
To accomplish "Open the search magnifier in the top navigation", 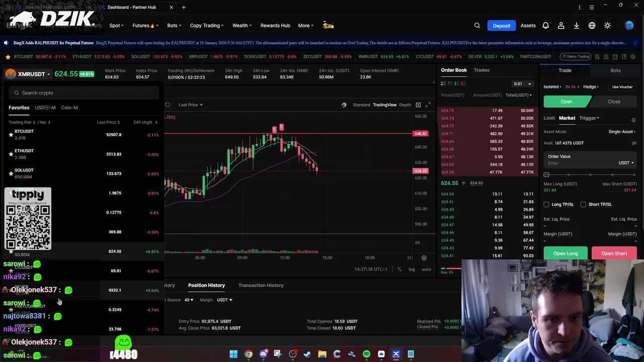I will [x=477, y=26].
